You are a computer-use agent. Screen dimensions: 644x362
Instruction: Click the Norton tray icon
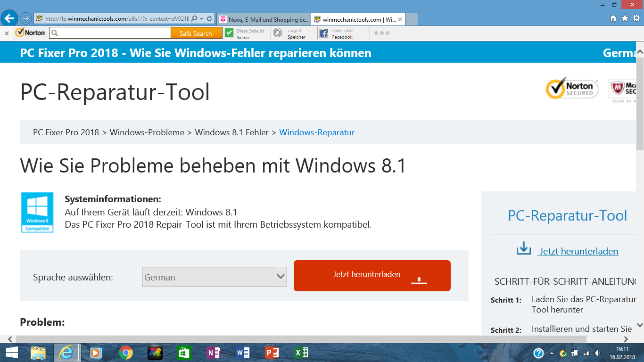[x=563, y=353]
